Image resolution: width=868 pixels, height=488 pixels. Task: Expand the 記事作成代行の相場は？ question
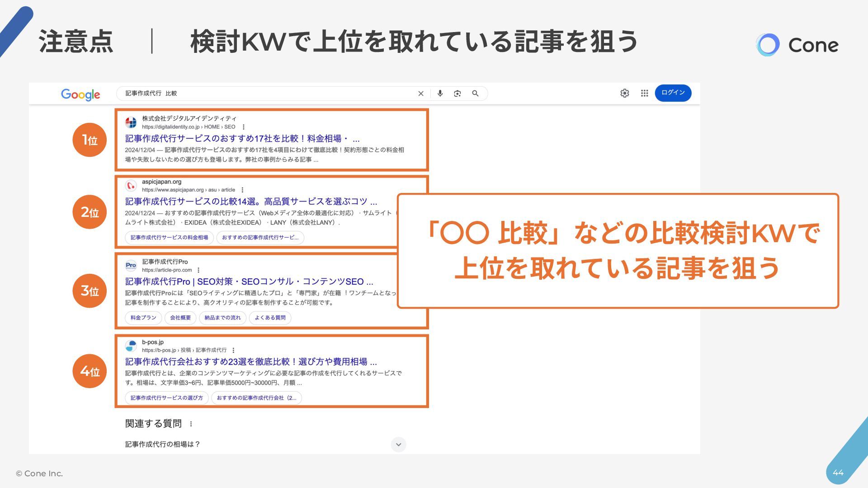tap(398, 445)
